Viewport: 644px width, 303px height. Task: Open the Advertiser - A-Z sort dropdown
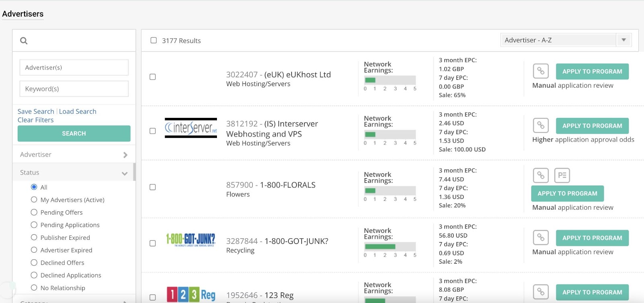566,40
